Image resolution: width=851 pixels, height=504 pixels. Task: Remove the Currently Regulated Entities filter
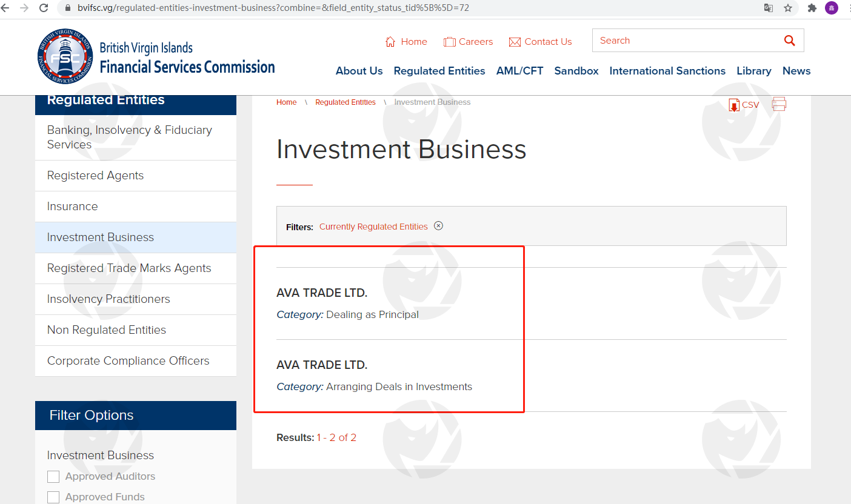pyautogui.click(x=438, y=226)
